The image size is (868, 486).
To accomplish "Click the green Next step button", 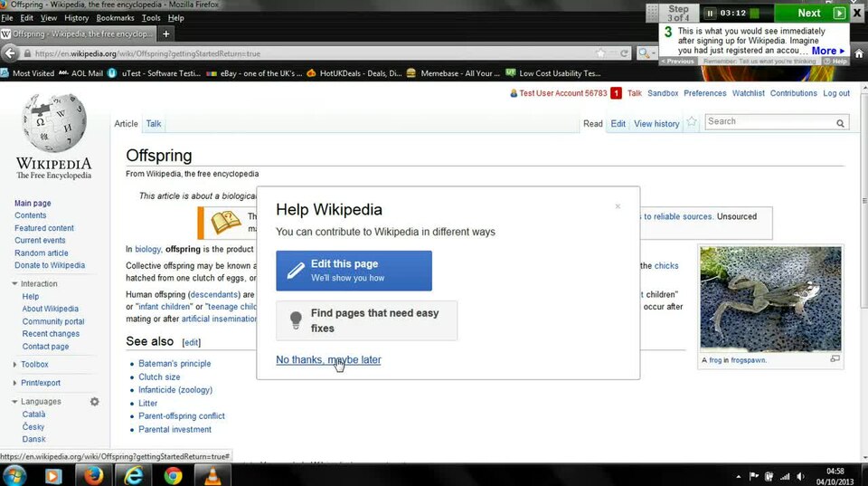I will click(810, 13).
